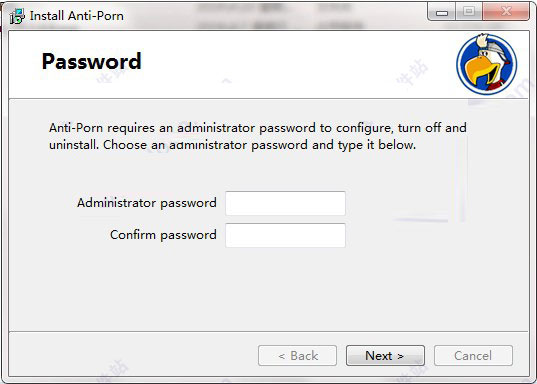Image resolution: width=537 pixels, height=384 pixels.
Task: Minimize the Install Anti-Porn window
Action: tap(441, 12)
